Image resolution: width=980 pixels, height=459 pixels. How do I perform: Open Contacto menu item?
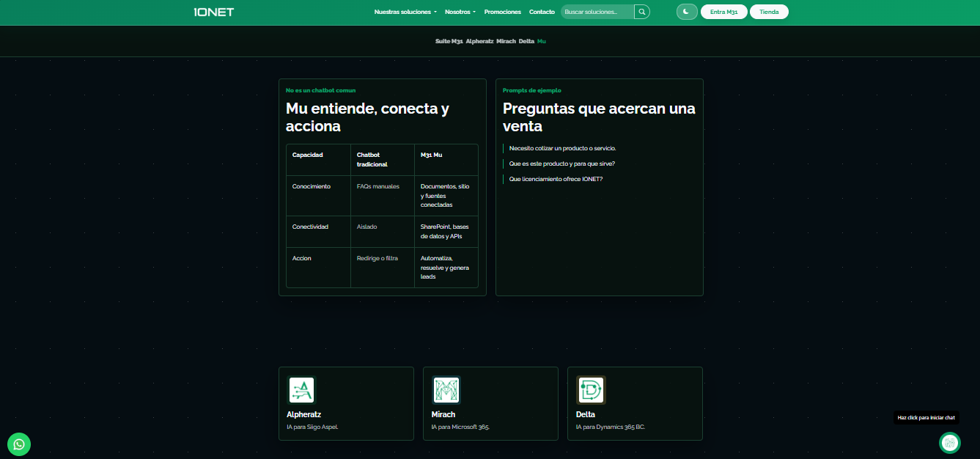click(x=542, y=12)
